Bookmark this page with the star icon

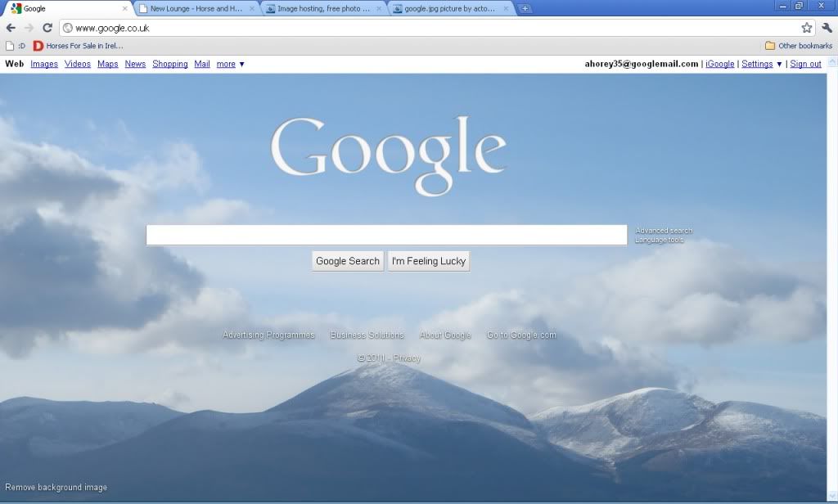pyautogui.click(x=807, y=28)
